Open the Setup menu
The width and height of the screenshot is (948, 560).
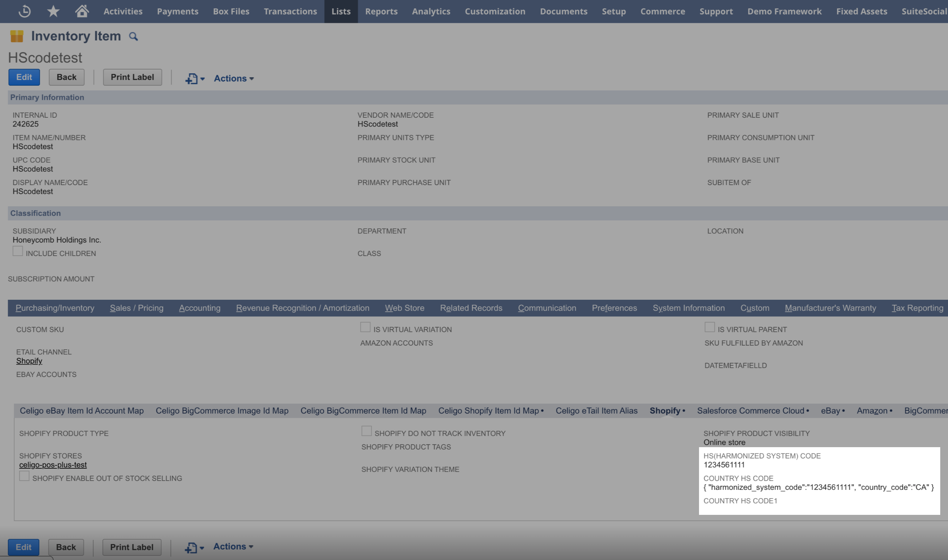pos(614,11)
